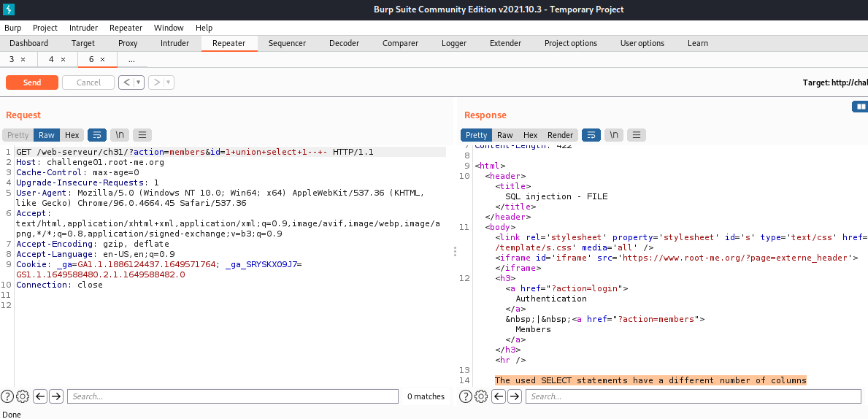Go to previous match in Response search
Viewport: 868px width, 419px height.
(x=498, y=396)
